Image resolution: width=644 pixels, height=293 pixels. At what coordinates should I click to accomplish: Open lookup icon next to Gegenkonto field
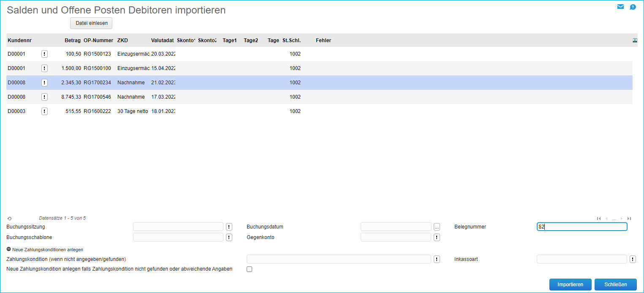pyautogui.click(x=437, y=237)
